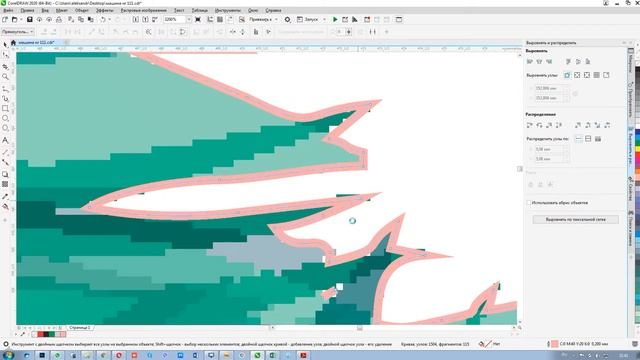Open the dropdown arrow next to Open icon
The height and width of the screenshot is (360, 640).
[21, 19]
